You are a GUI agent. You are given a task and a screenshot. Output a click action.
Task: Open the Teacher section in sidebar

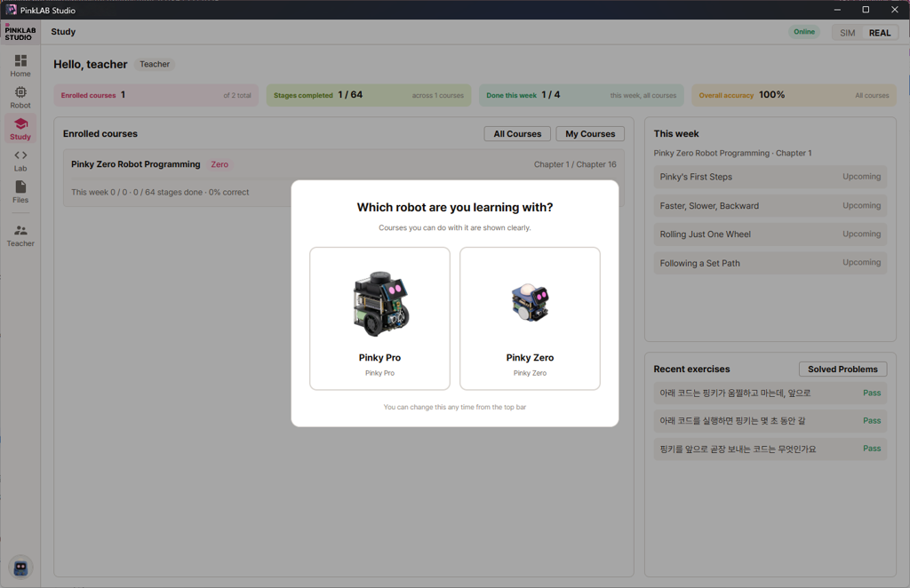click(20, 235)
